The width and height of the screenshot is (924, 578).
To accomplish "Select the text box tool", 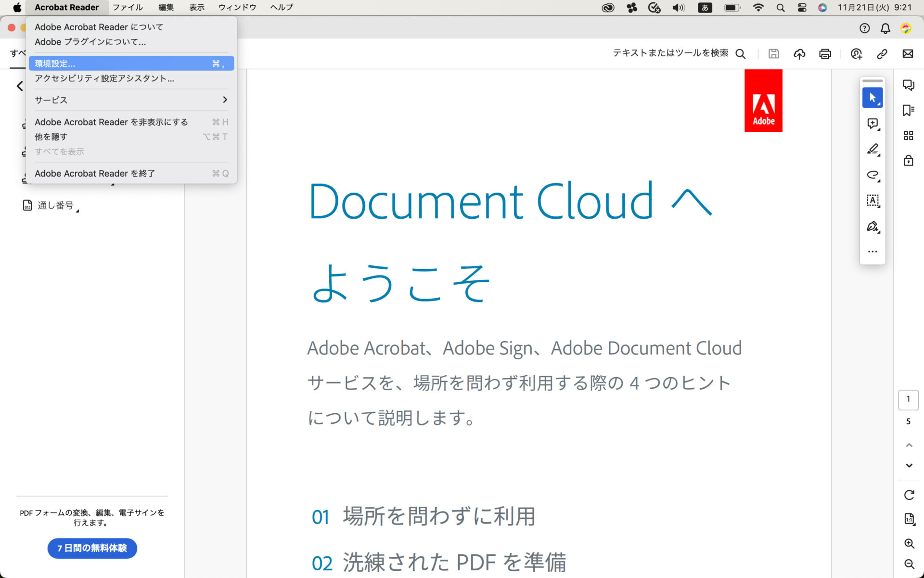I will pyautogui.click(x=873, y=200).
